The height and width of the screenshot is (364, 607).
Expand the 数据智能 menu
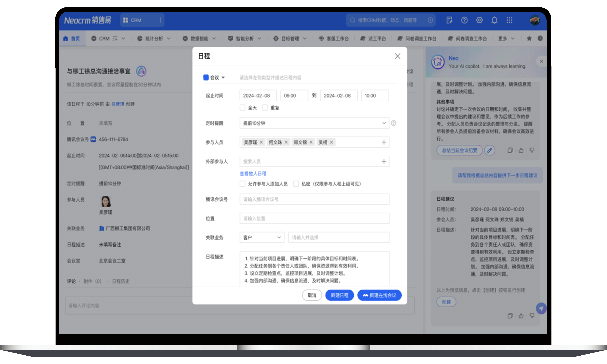tap(214, 39)
